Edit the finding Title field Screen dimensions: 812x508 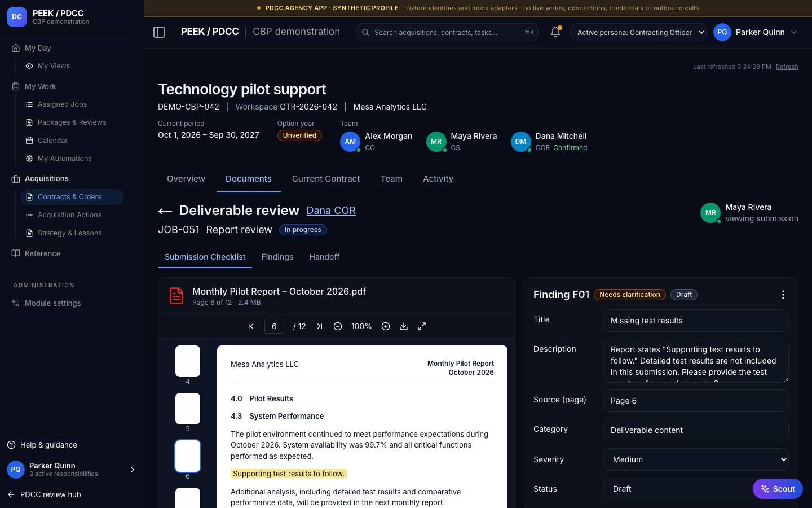click(x=696, y=321)
